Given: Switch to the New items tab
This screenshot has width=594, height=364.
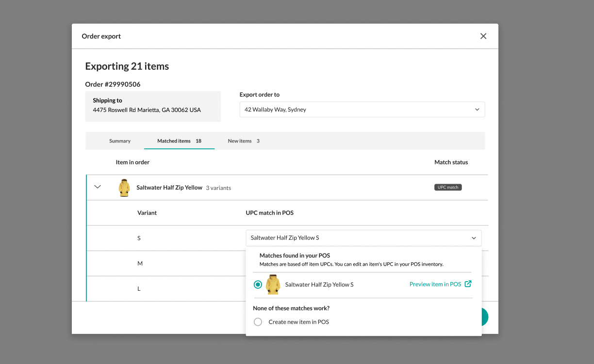Looking at the screenshot, I should 244,141.
